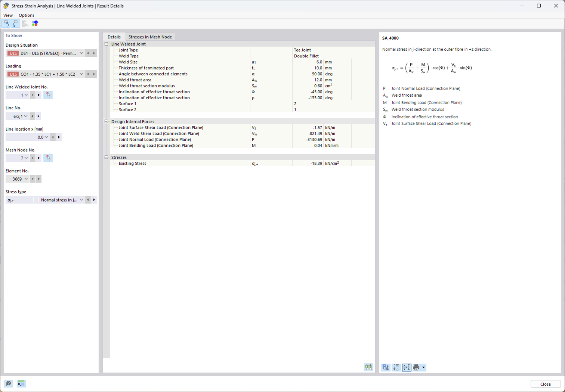The image size is (565, 392).
Task: Step to previous Line Welded Joint No.
Action: pos(33,95)
